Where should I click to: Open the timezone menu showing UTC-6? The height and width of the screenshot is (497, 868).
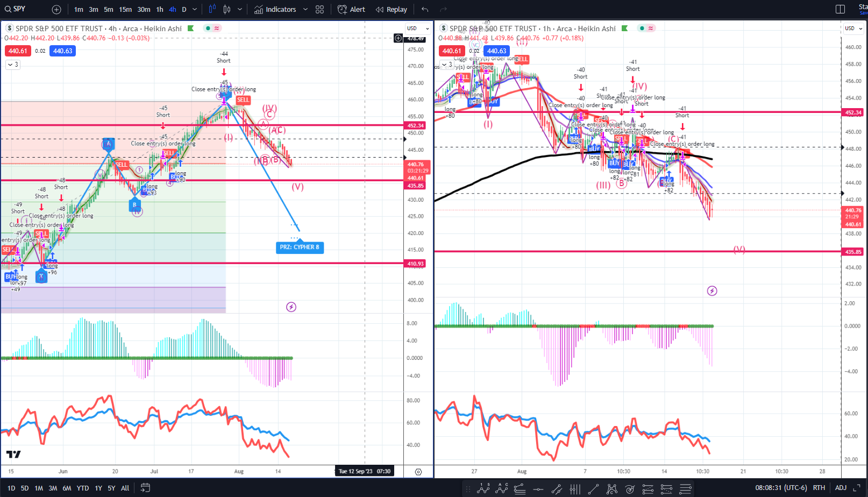coord(781,488)
